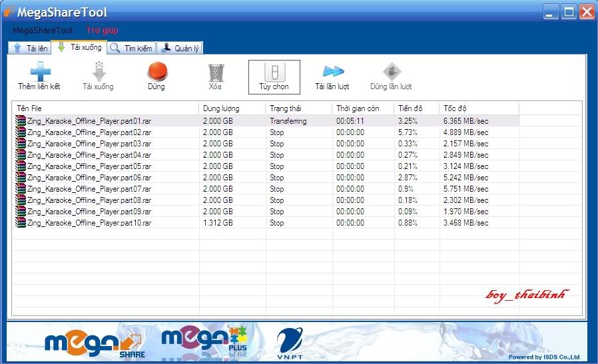Click the 3.25% progress value
This screenshot has width=598, height=364.
(x=408, y=121)
